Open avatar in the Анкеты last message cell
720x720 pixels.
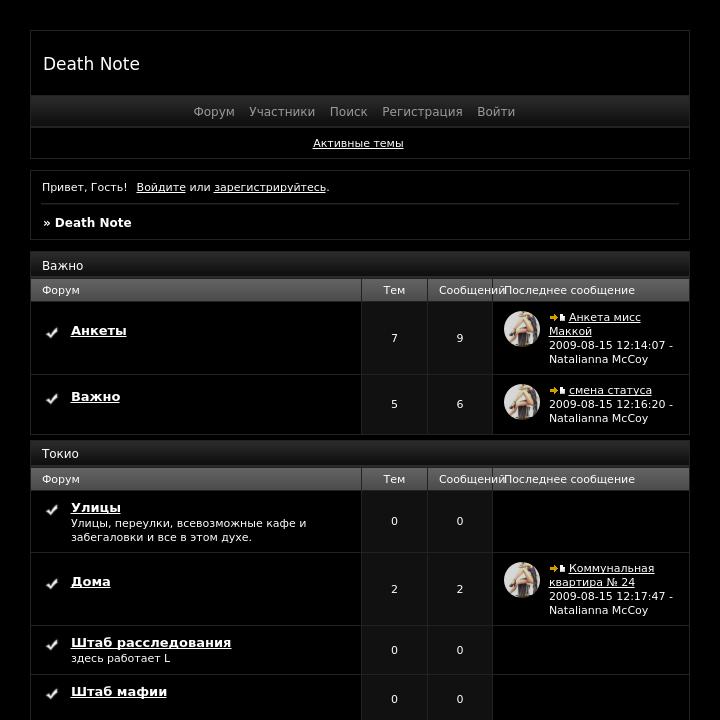click(522, 329)
